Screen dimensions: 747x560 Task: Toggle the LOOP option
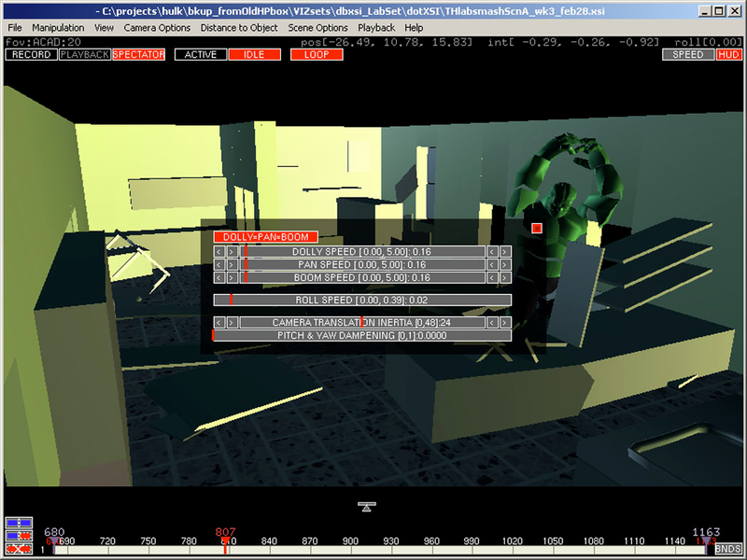pos(317,55)
